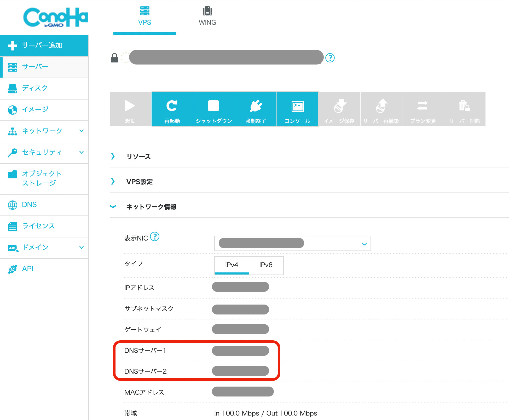Select the 再起動 (restart) server icon
Viewport: 509px width, 420px height.
click(x=172, y=109)
